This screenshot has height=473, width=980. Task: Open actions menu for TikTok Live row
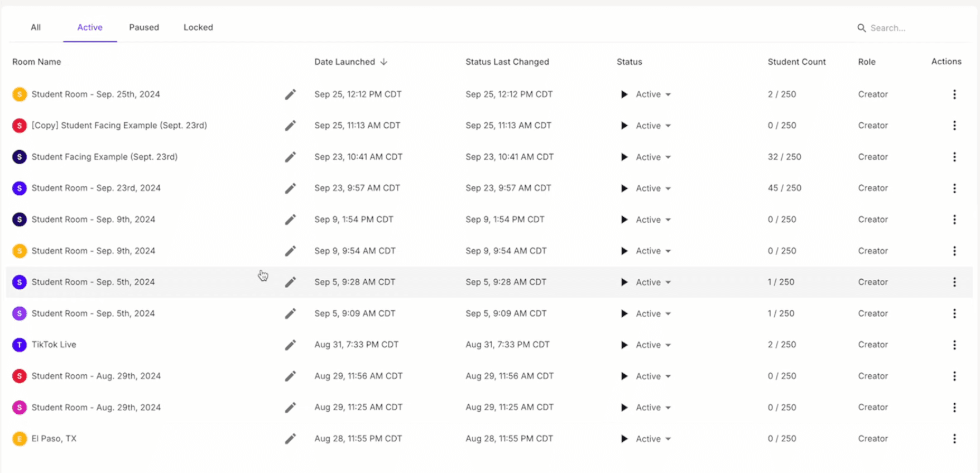coord(954,345)
